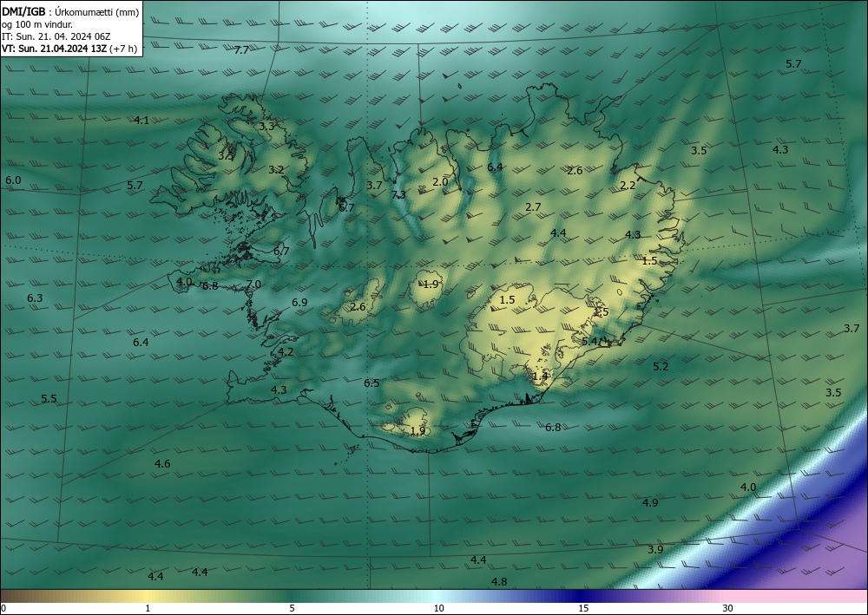The image size is (868, 615).
Task: Click the 2.2 value label on the map
Action: [x=628, y=186]
